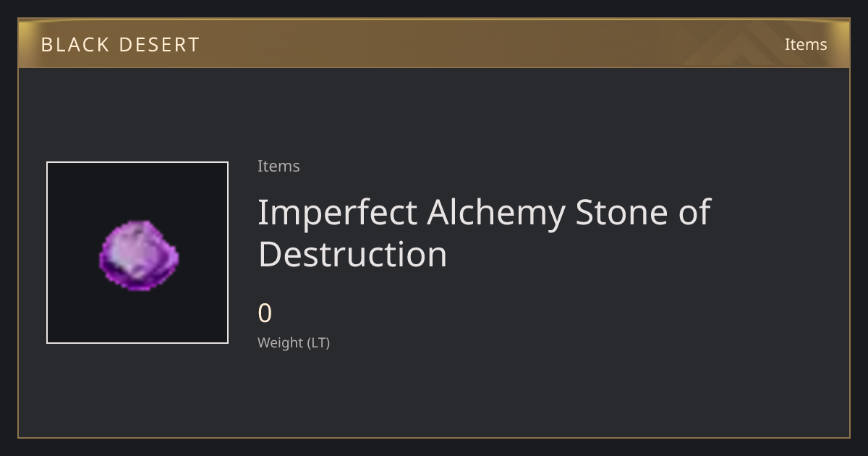Screen dimensions: 868x456
Task: Click the chevron emblem in gold header
Action: [x=744, y=45]
